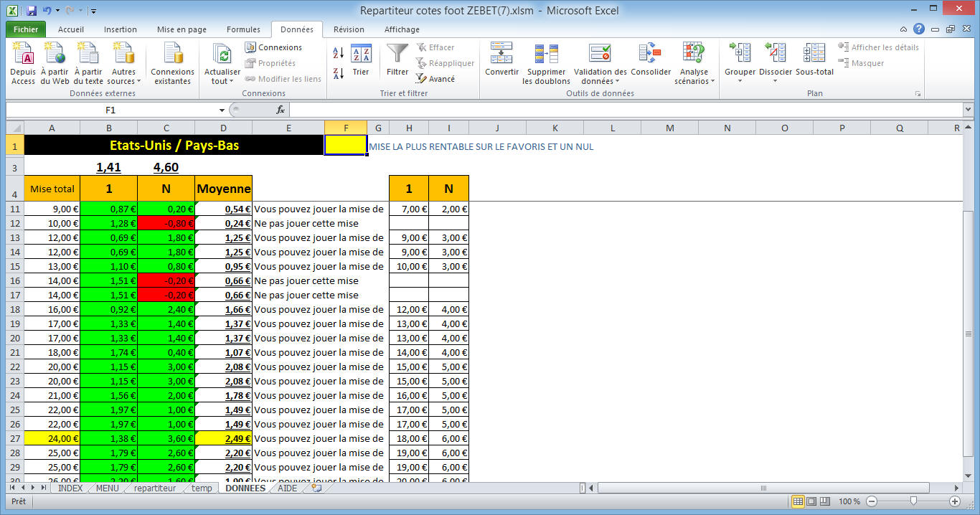Screen dimensions: 980x515
Task: Sort Z to A descending
Action: [x=339, y=72]
